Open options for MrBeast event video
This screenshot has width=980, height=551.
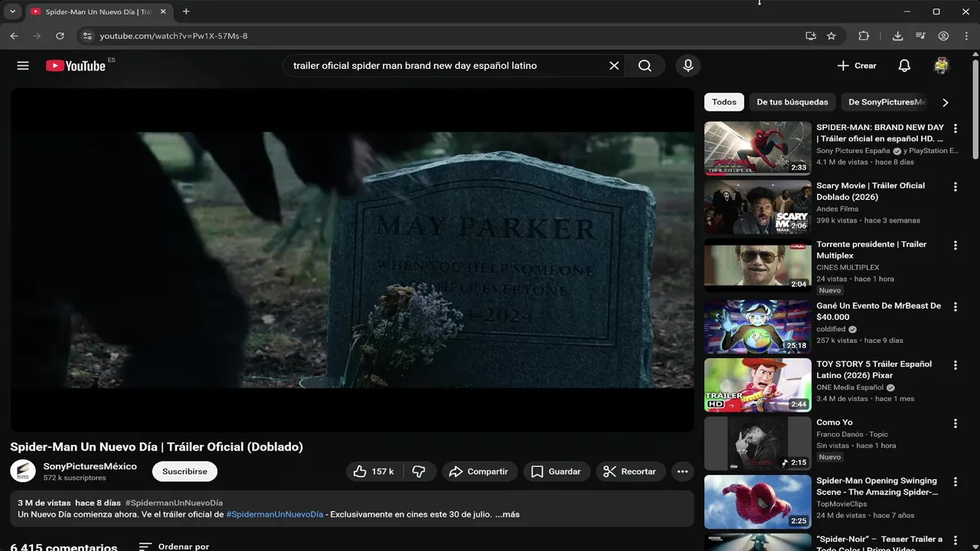tap(955, 307)
